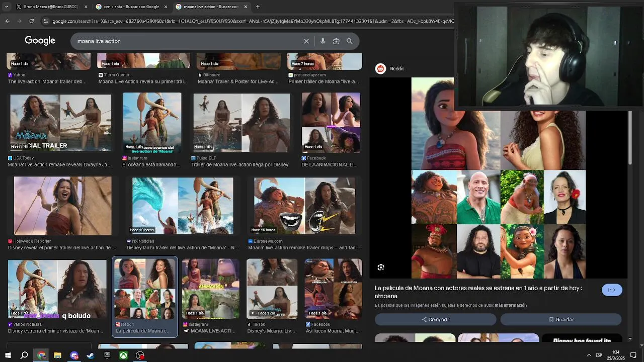Close the cenicienta search tab

[166, 7]
